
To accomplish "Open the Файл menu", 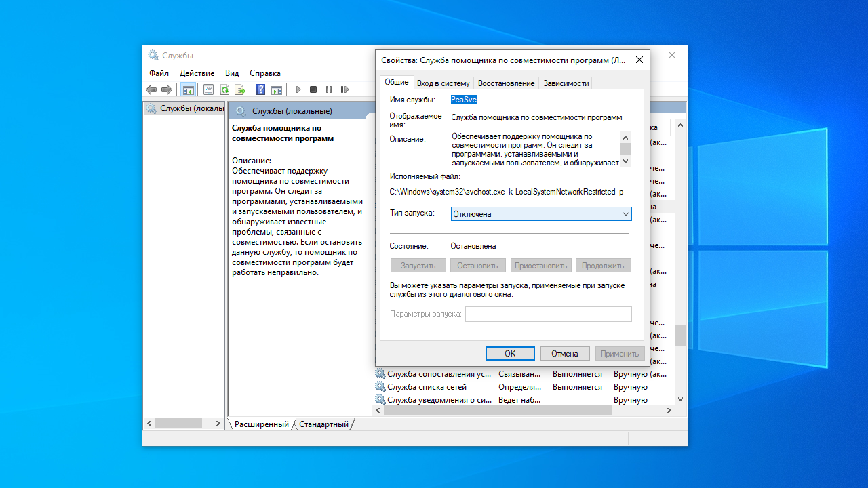I will pyautogui.click(x=159, y=73).
